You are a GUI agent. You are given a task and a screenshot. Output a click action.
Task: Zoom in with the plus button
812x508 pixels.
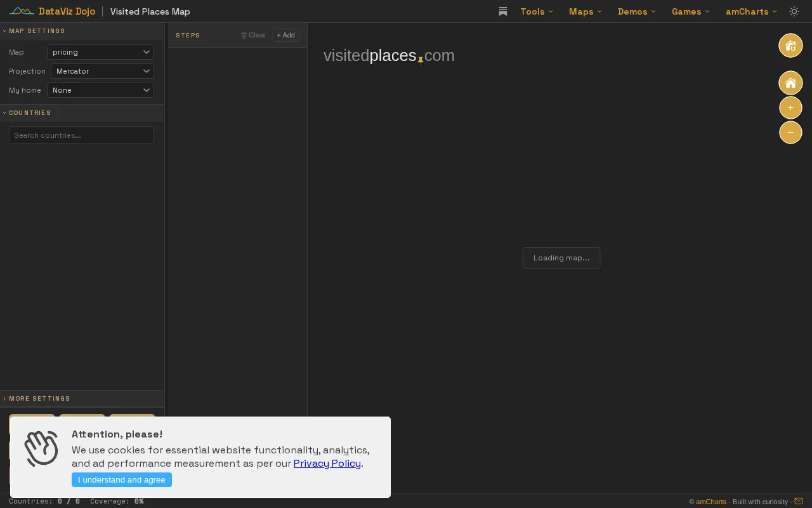(790, 108)
